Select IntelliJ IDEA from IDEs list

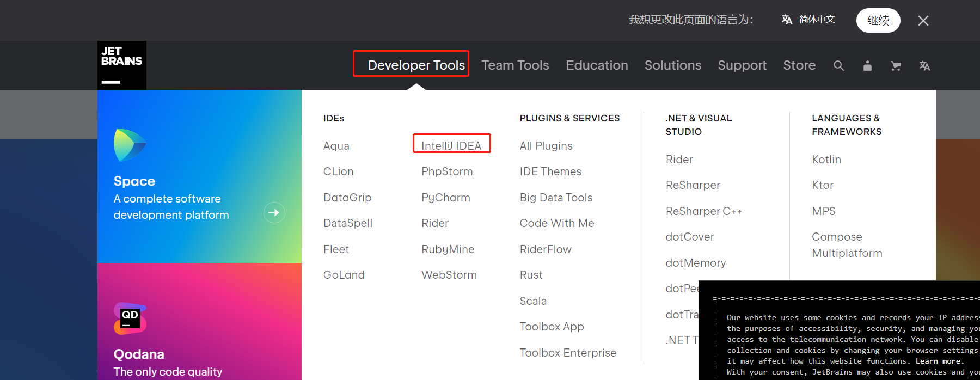(x=451, y=146)
